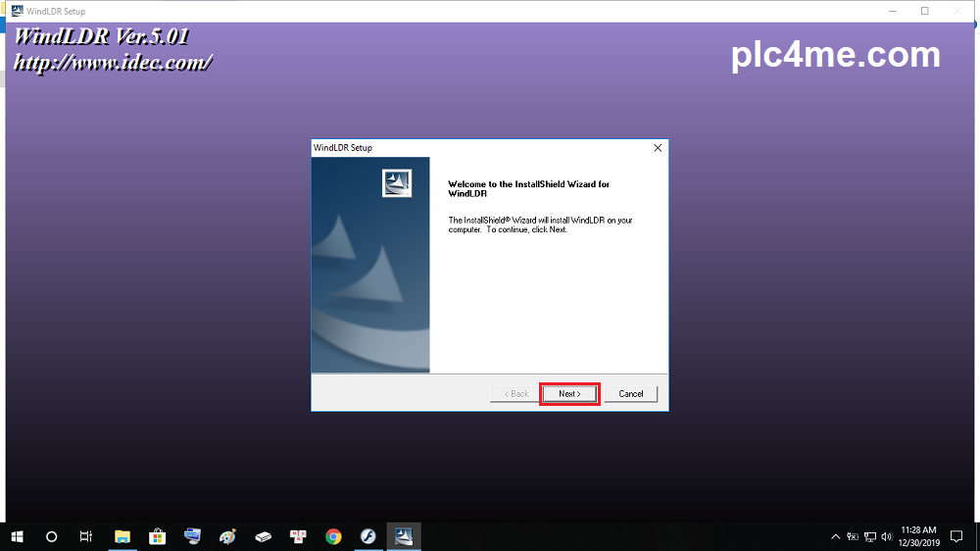The height and width of the screenshot is (551, 980).
Task: Open the Action Center notifications
Action: pyautogui.click(x=957, y=536)
